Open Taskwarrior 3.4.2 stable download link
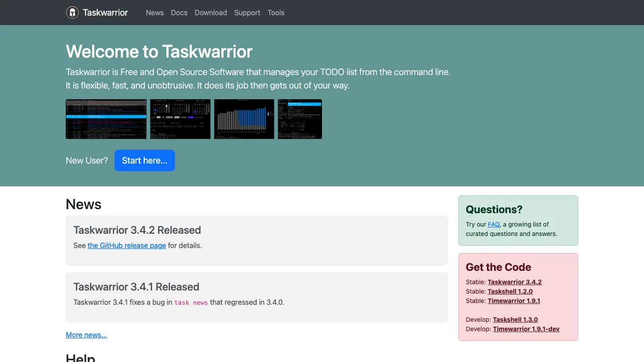644x362 pixels. 515,282
